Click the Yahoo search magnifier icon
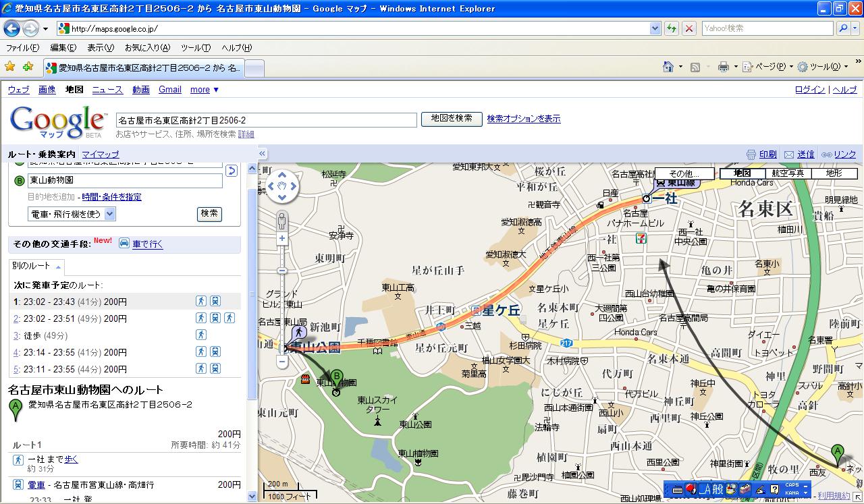 coord(843,28)
